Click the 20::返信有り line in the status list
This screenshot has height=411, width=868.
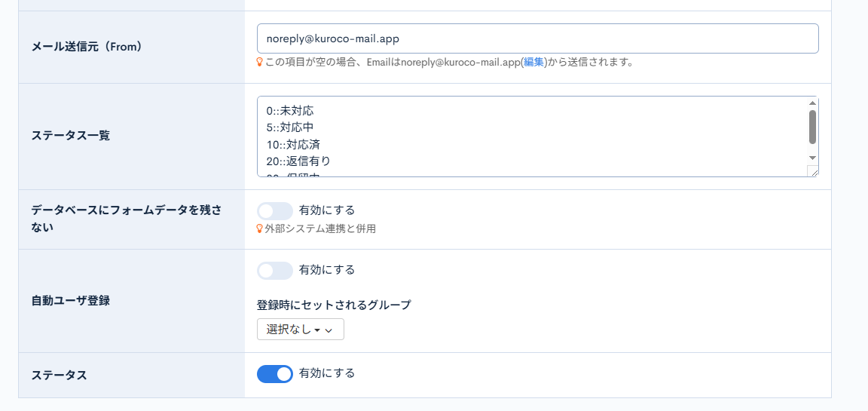tap(298, 161)
